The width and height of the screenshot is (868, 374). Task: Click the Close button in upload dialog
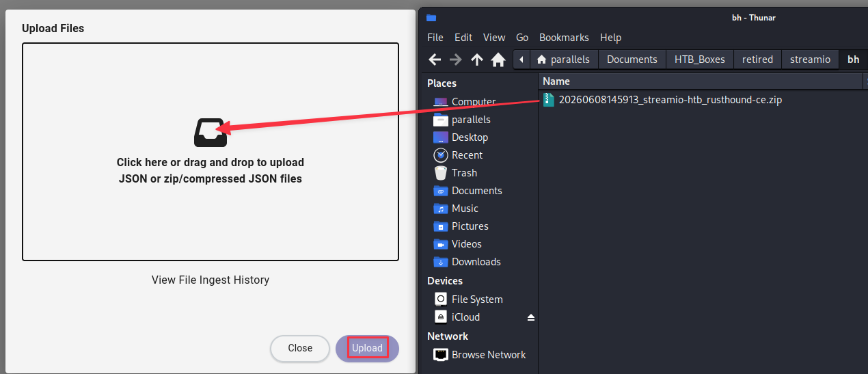[300, 348]
